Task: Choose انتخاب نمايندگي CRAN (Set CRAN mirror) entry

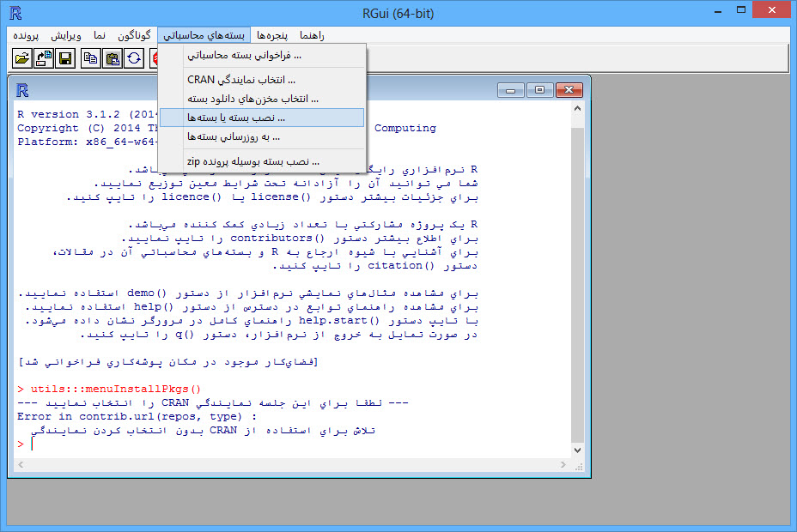Action: click(x=262, y=80)
